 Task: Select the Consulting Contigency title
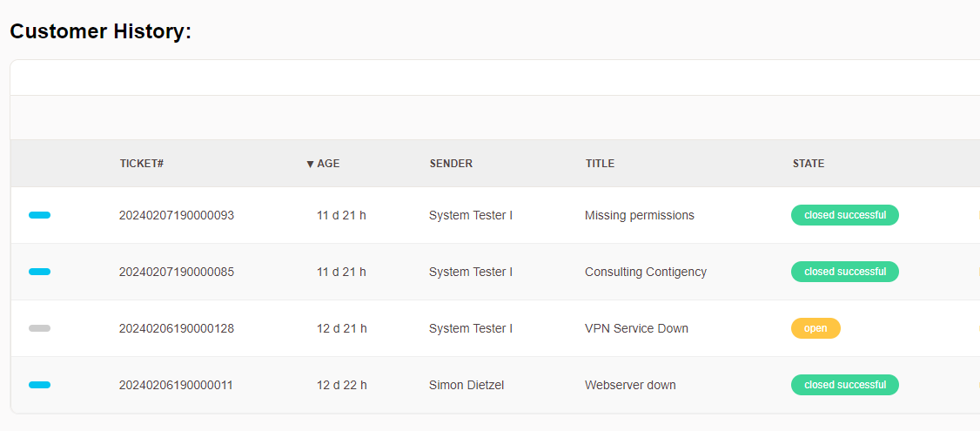(645, 272)
